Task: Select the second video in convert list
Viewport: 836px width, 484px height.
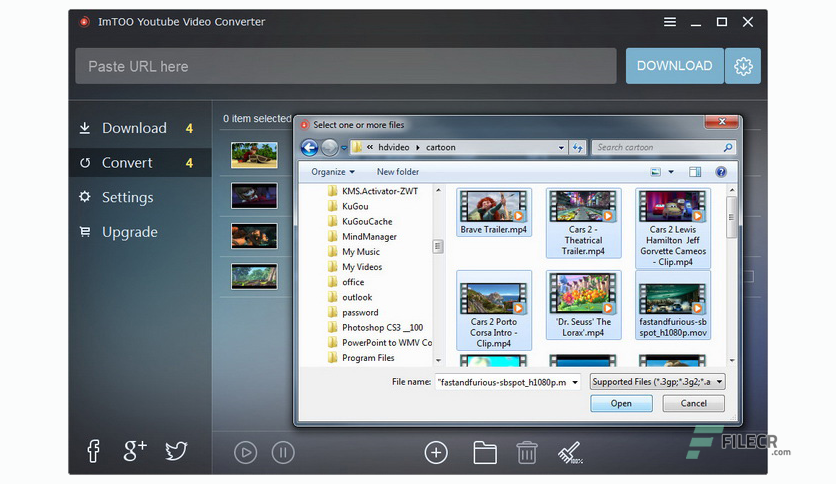Action: [x=254, y=196]
